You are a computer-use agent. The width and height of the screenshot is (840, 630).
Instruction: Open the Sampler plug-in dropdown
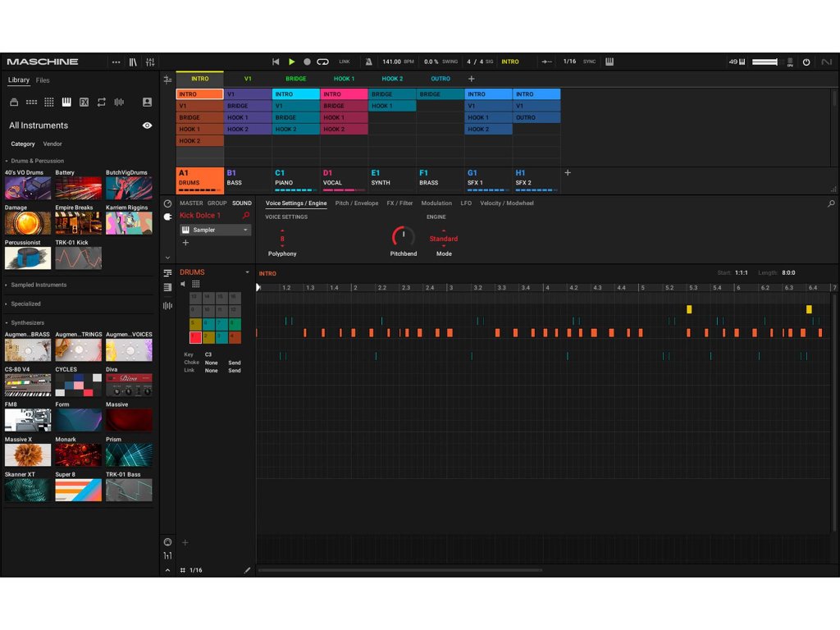[216, 230]
